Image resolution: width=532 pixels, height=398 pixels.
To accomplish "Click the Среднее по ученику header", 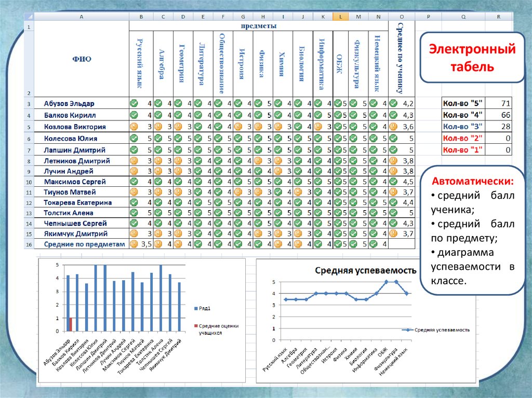I will point(402,59).
